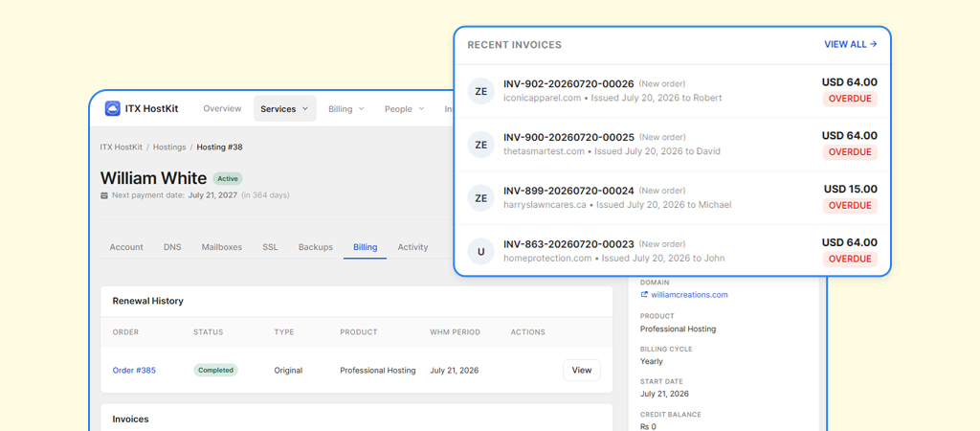This screenshot has width=980, height=431.
Task: Click external link icon beside williamcreations.com
Action: pyautogui.click(x=644, y=295)
